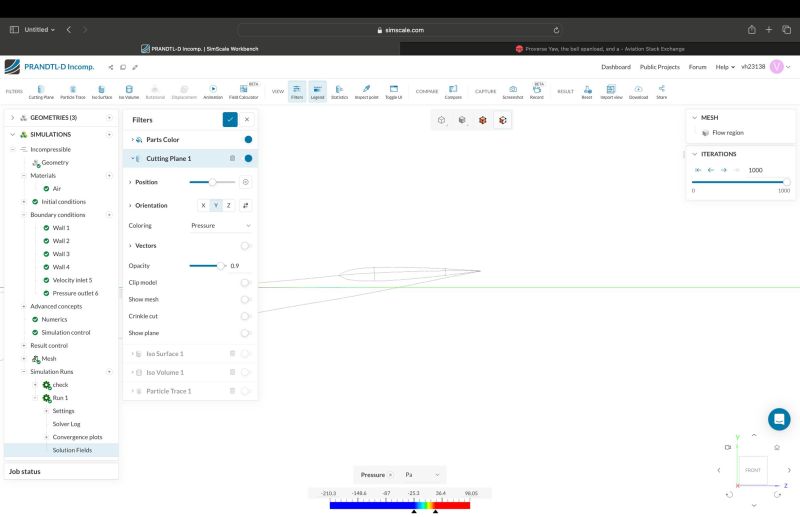Image resolution: width=800 pixels, height=517 pixels.
Task: Step back one iteration
Action: click(x=711, y=170)
